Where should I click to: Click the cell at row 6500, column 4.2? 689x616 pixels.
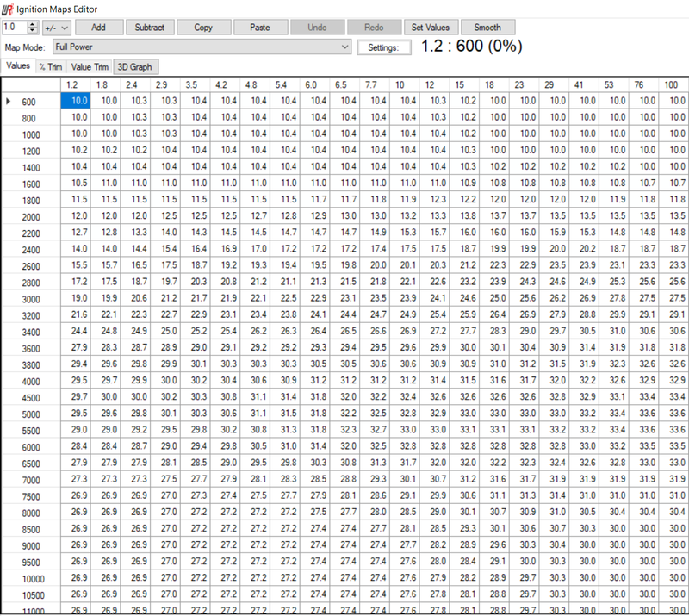[x=225, y=463]
